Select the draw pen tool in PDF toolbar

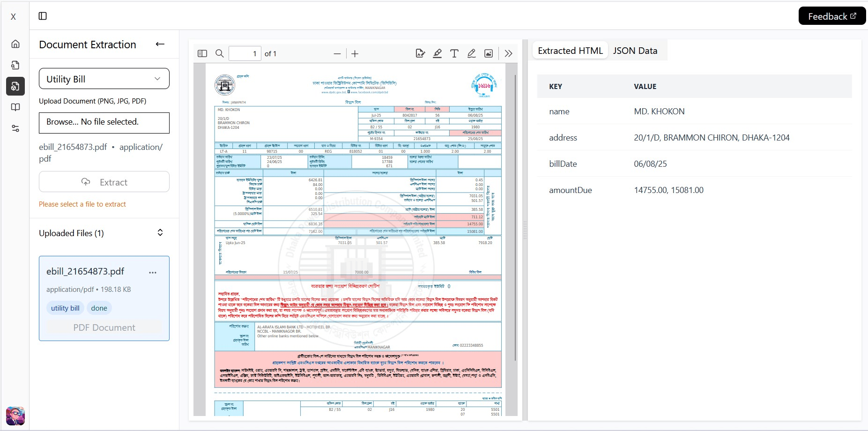[471, 53]
